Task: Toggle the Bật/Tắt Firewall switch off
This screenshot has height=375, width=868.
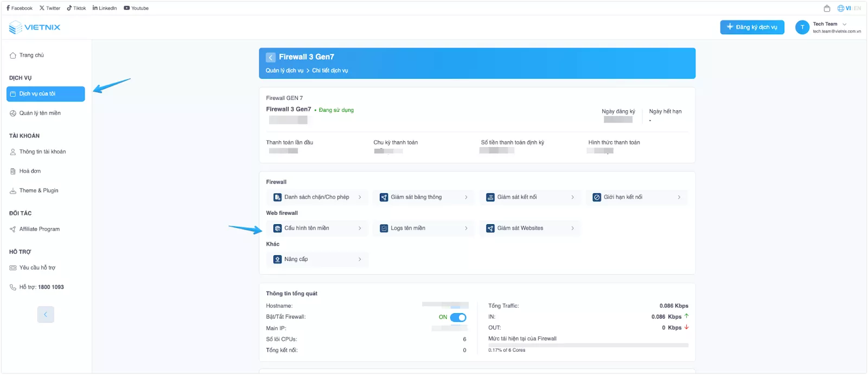Action: pyautogui.click(x=458, y=317)
